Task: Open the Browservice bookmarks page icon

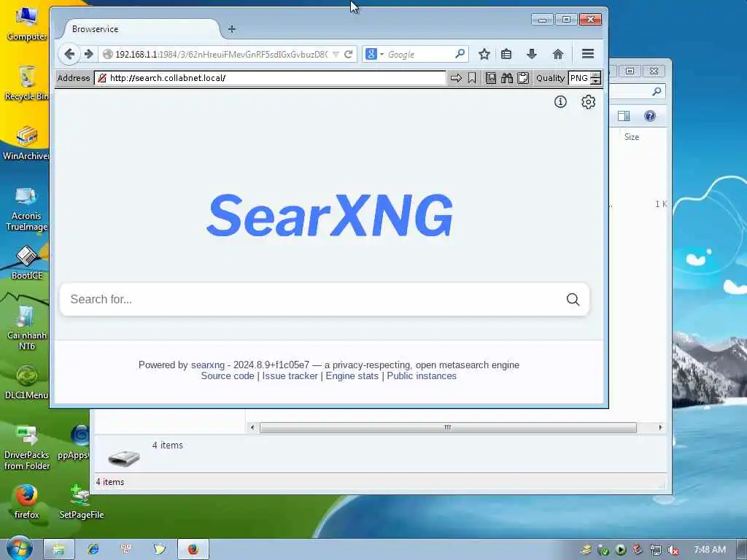Action: tap(491, 78)
